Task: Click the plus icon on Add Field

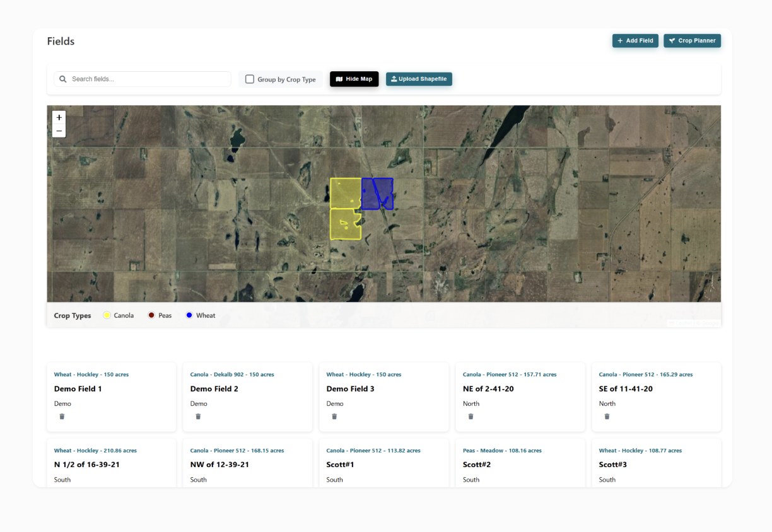Action: pyautogui.click(x=621, y=40)
